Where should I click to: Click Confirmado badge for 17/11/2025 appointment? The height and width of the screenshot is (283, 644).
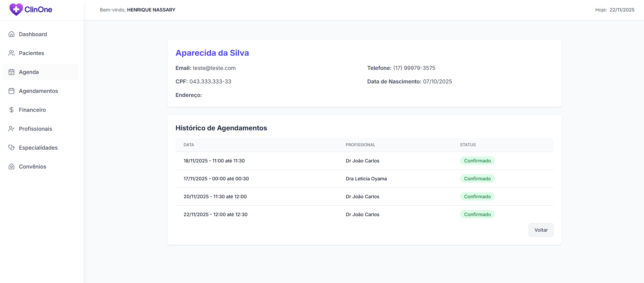(477, 179)
